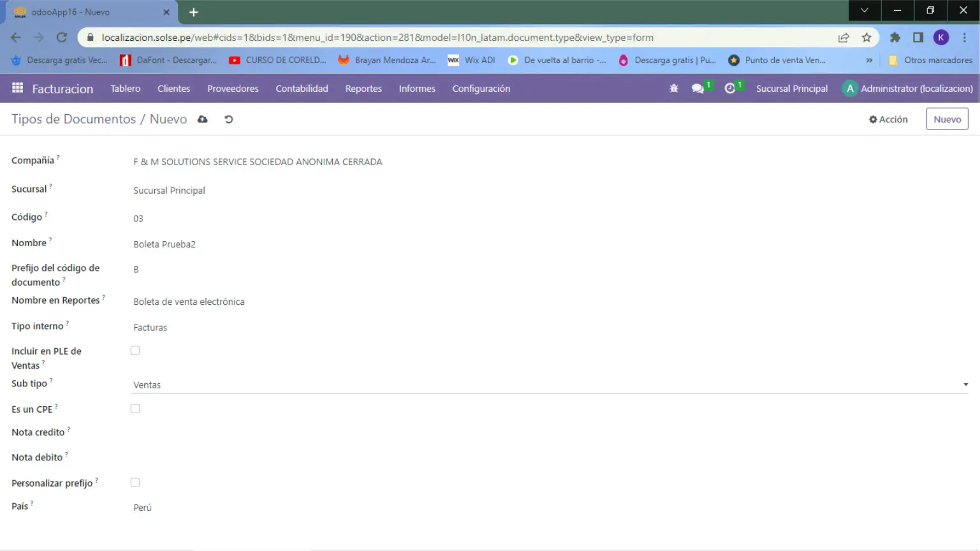Viewport: 980px width, 551px height.
Task: View site security lock icon
Action: [x=90, y=38]
